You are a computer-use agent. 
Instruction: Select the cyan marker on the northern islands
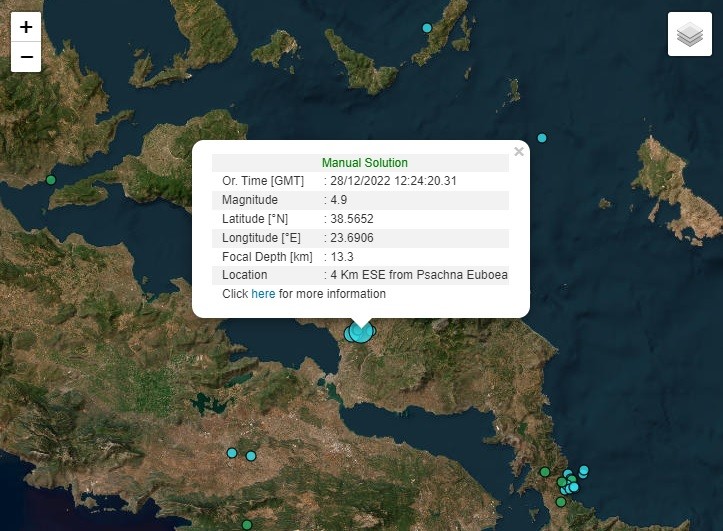[x=427, y=28]
